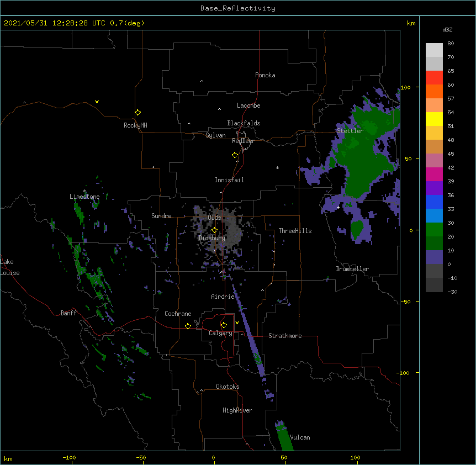Pick the yellow 54-51 dBZ legend swatch

pyautogui.click(x=434, y=119)
